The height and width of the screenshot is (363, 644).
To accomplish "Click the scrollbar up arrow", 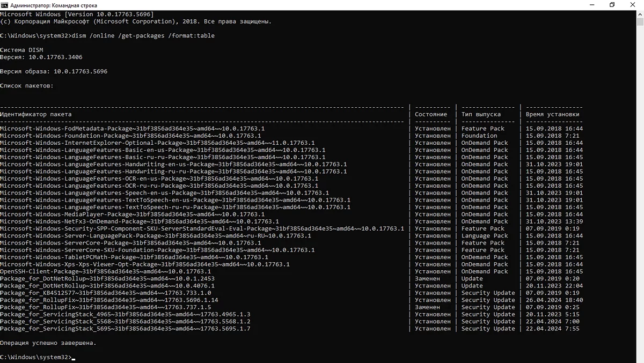I will 640,14.
